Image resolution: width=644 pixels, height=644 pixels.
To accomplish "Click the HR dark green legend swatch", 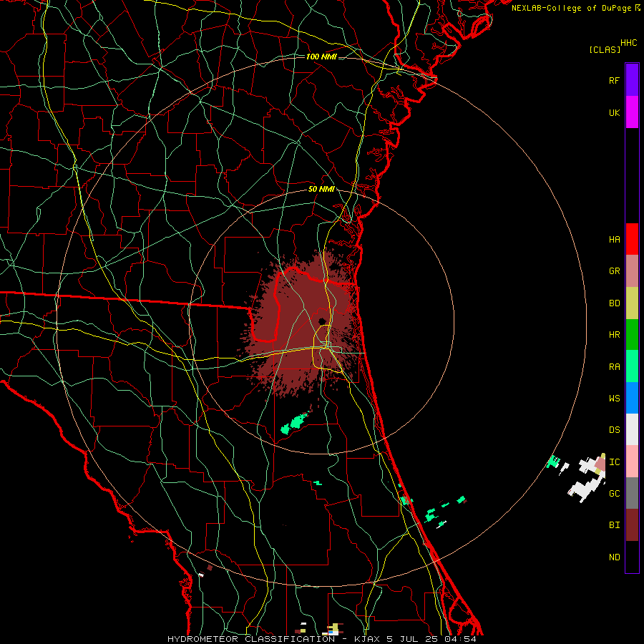I will pyautogui.click(x=632, y=335).
